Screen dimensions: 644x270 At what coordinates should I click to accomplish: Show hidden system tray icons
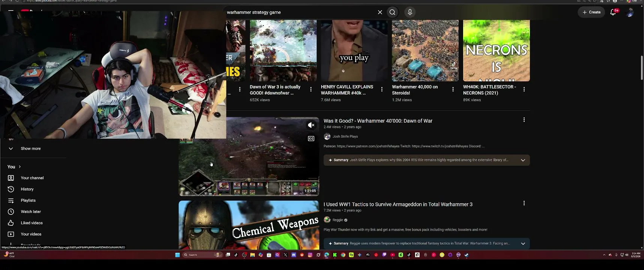(x=604, y=255)
